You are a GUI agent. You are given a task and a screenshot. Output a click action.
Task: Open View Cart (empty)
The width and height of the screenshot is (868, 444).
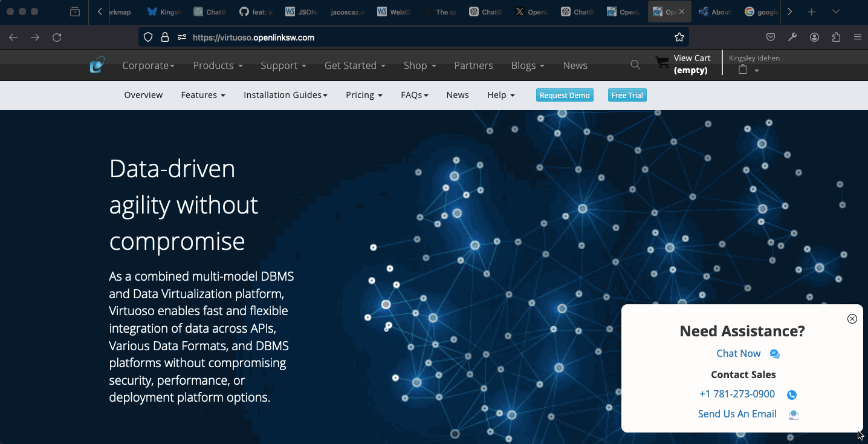click(691, 64)
